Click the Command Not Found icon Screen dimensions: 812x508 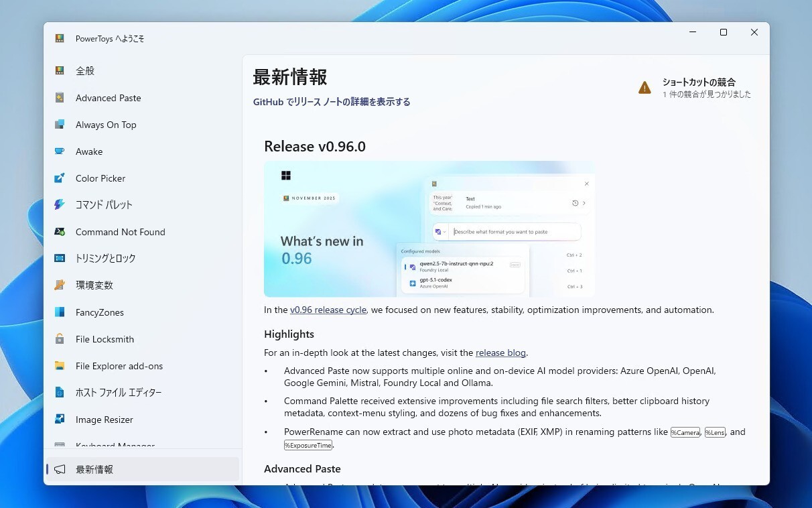click(x=60, y=232)
